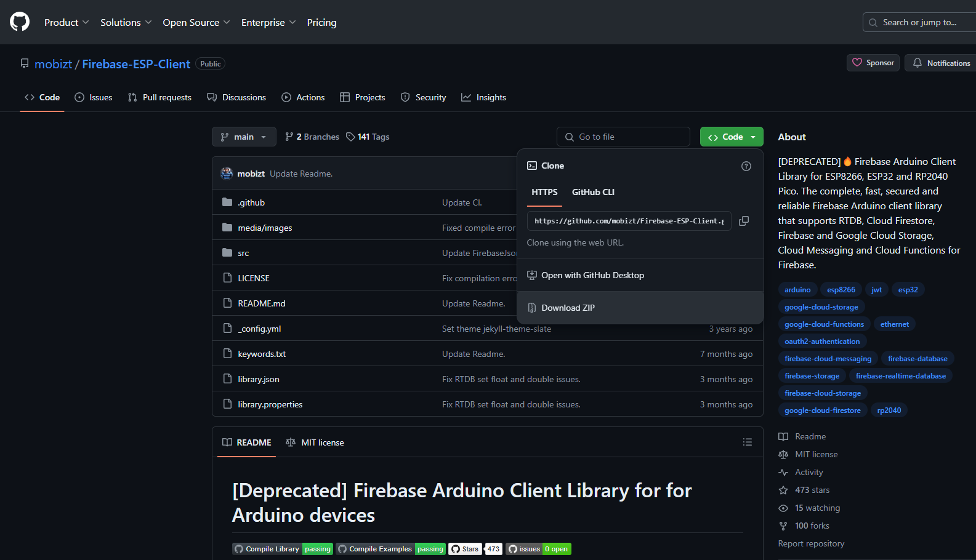Collapse the green Code dropdown button
Screen dimensions: 976x560
(732, 137)
